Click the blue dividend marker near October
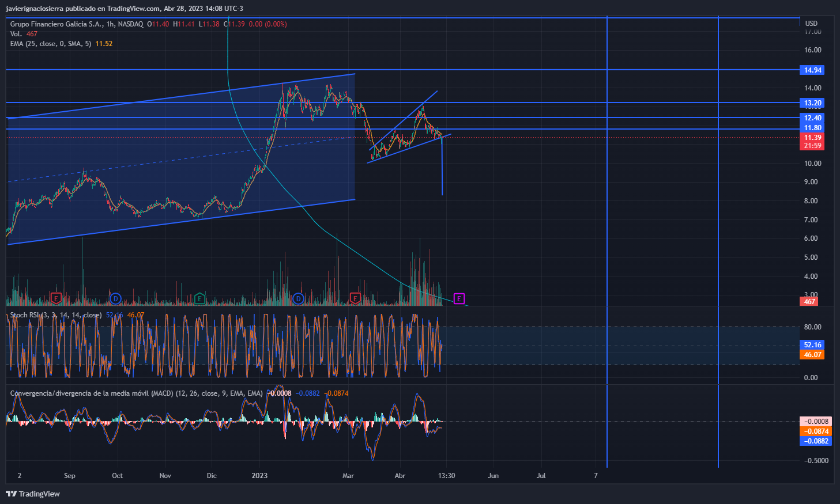840x504 pixels. [x=115, y=298]
